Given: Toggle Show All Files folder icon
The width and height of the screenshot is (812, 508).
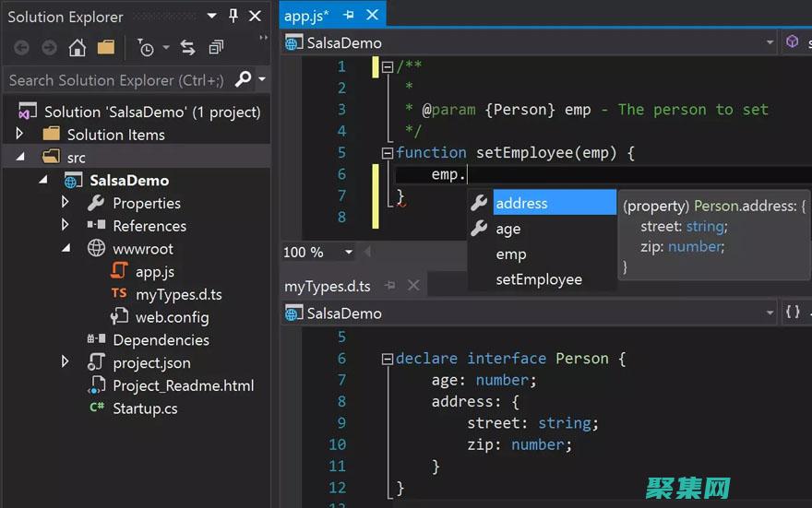Looking at the screenshot, I should click(x=106, y=47).
